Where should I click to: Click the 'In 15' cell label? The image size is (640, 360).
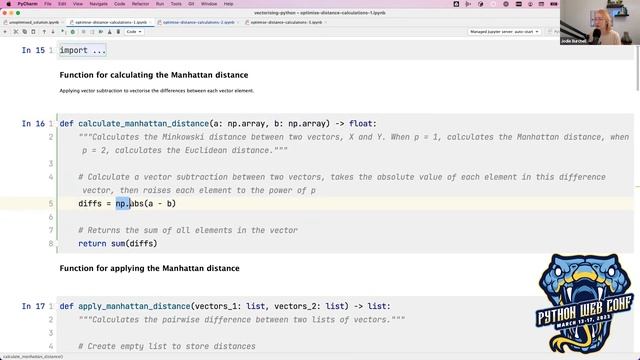coord(33,50)
